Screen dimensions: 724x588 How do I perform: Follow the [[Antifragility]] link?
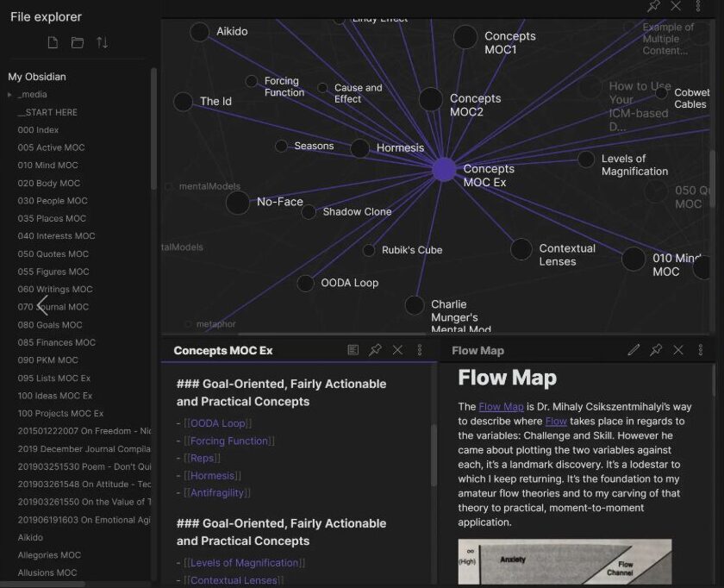(x=217, y=493)
